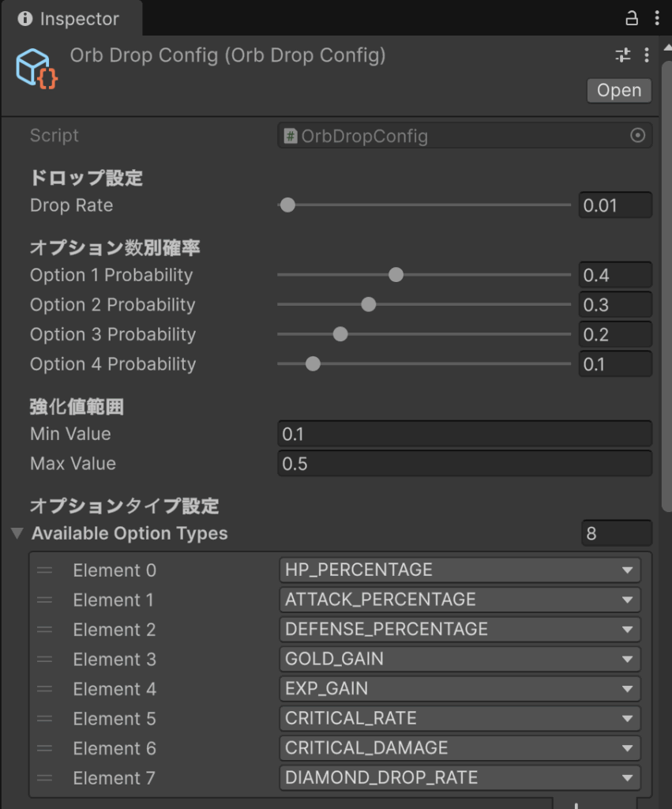This screenshot has height=809, width=672.
Task: Click the ScriptableObject cube icon
Action: click(36, 68)
